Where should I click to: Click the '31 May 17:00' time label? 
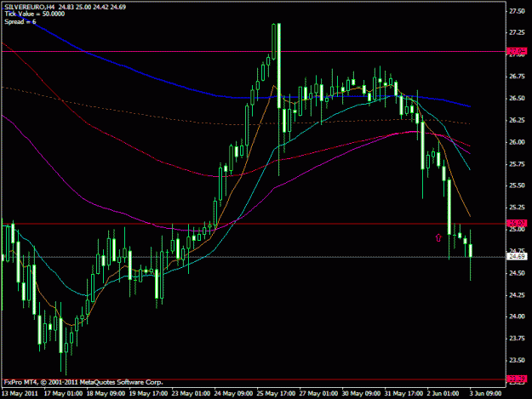click(403, 394)
